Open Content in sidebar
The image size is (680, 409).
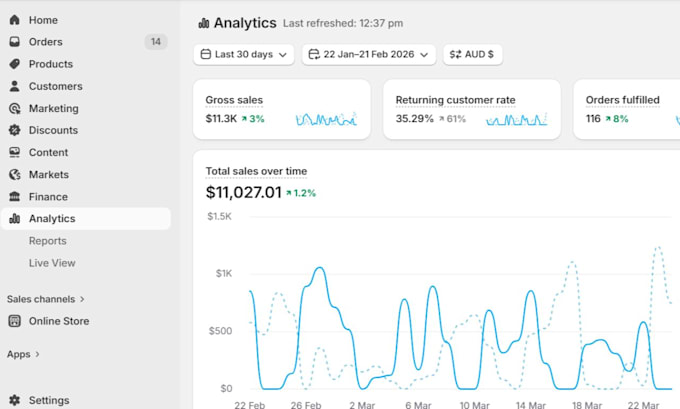point(86,152)
